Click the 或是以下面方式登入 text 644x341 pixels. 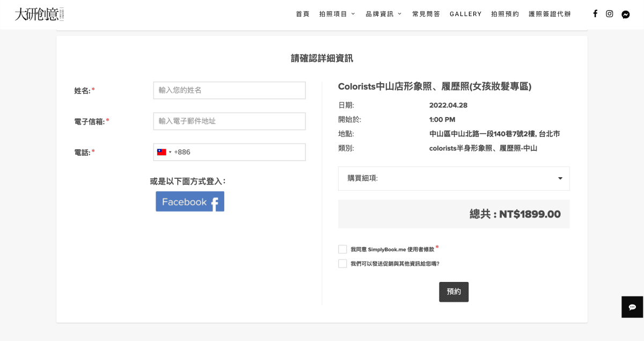tap(188, 182)
